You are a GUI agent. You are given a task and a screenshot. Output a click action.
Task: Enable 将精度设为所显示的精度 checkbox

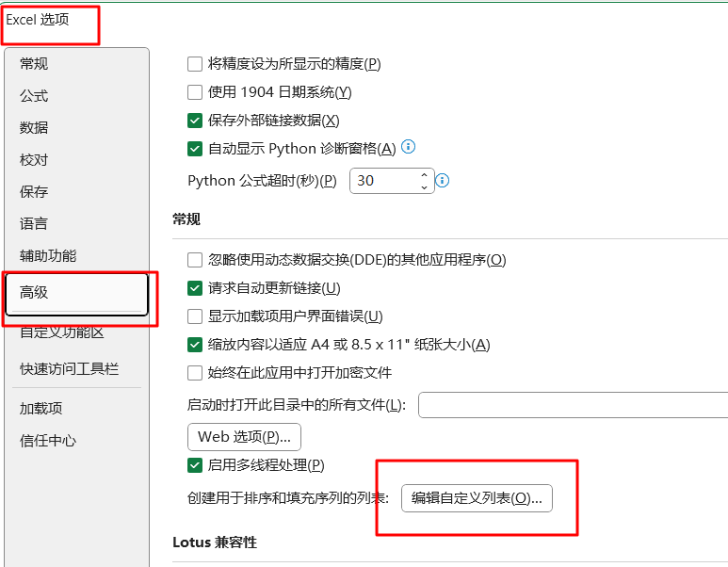pos(195,64)
